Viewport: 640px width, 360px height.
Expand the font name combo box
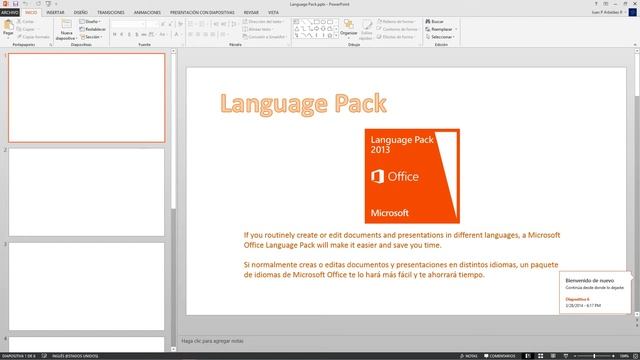[143, 24]
